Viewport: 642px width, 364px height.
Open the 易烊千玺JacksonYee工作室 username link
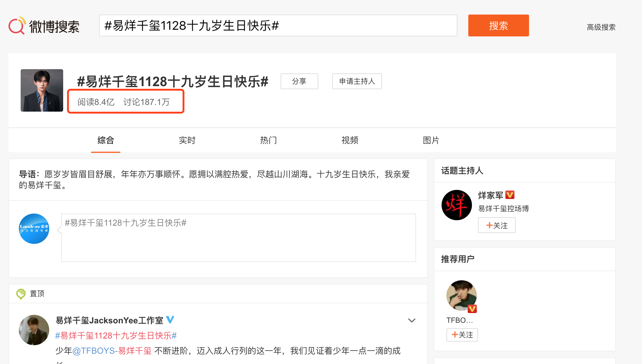[110, 320]
